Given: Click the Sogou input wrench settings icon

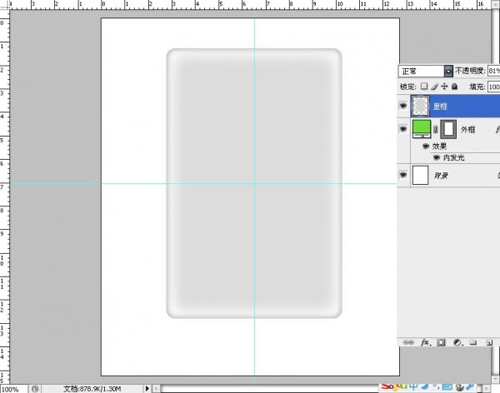Looking at the screenshot, I should pos(470,387).
